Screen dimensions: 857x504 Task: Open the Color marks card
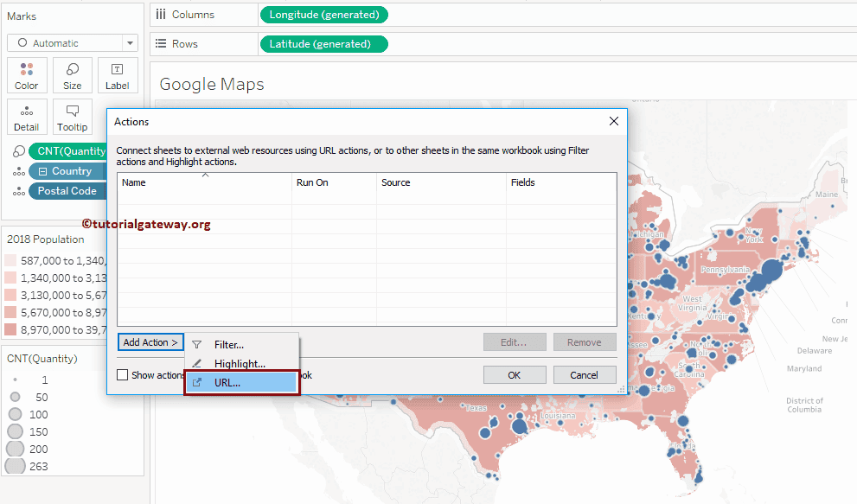click(26, 75)
